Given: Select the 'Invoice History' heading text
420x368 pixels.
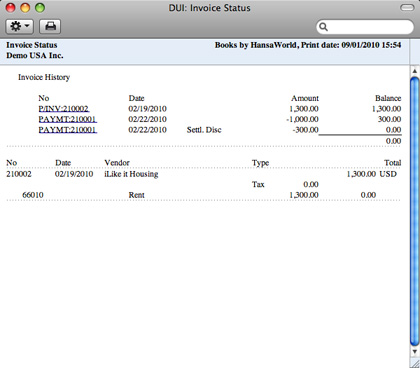Looking at the screenshot, I should pyautogui.click(x=44, y=77).
